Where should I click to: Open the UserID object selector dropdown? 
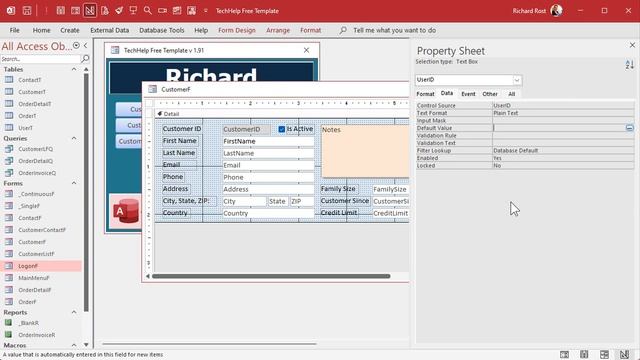tap(517, 80)
